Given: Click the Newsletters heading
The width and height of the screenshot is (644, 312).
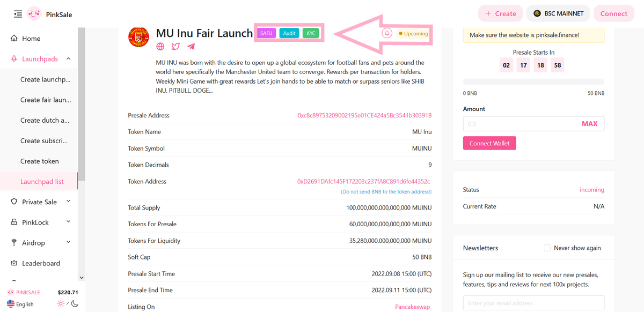Looking at the screenshot, I should pyautogui.click(x=480, y=248).
